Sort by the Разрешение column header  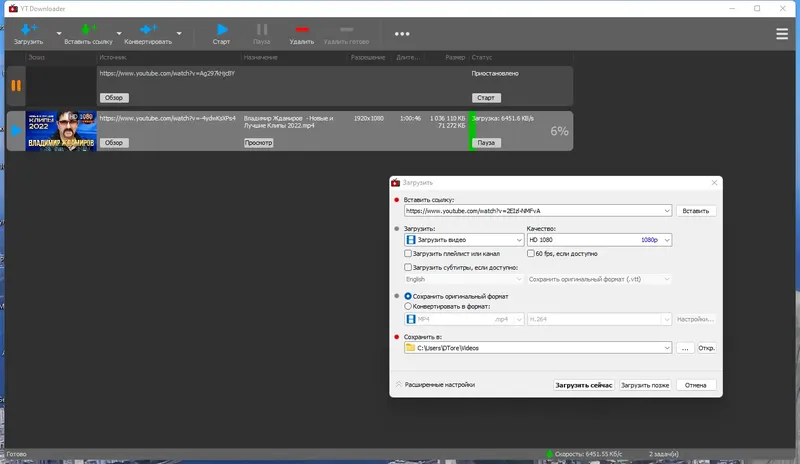coord(367,57)
